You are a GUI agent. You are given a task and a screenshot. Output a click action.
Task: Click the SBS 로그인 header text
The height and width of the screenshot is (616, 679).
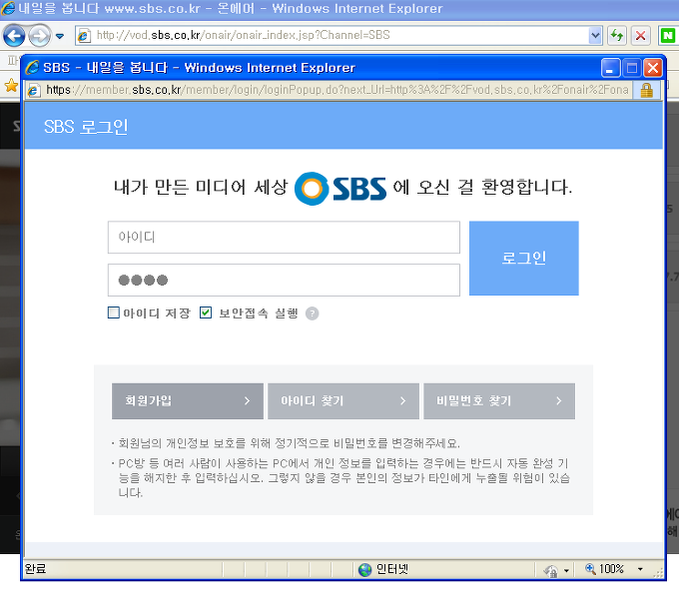[x=86, y=127]
